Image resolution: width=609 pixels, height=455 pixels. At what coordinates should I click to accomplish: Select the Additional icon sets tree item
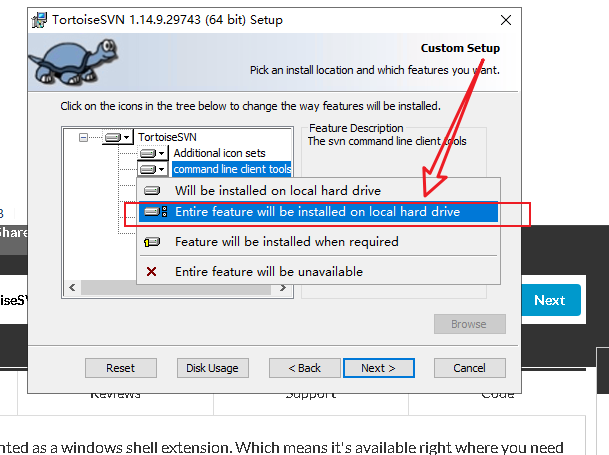pos(219,153)
